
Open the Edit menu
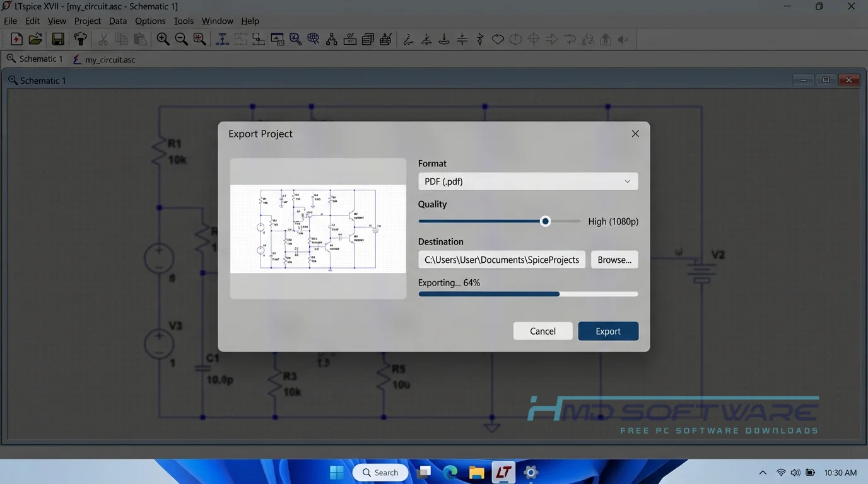pos(32,21)
